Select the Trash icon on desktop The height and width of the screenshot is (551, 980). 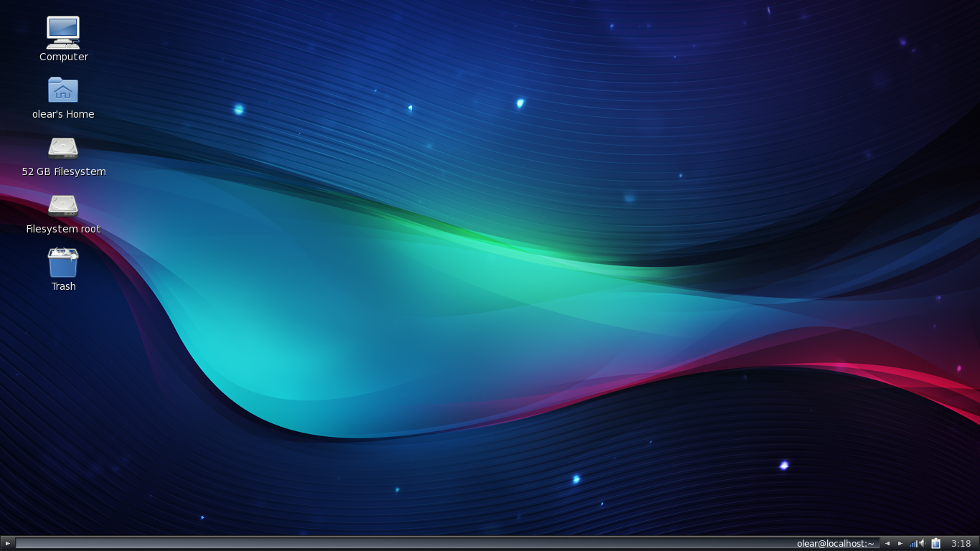pyautogui.click(x=63, y=263)
